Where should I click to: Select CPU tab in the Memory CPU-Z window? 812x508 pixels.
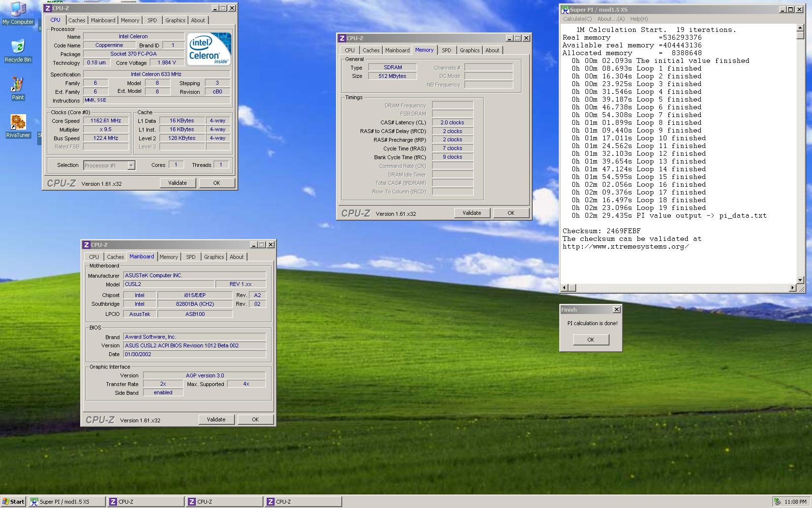point(349,50)
